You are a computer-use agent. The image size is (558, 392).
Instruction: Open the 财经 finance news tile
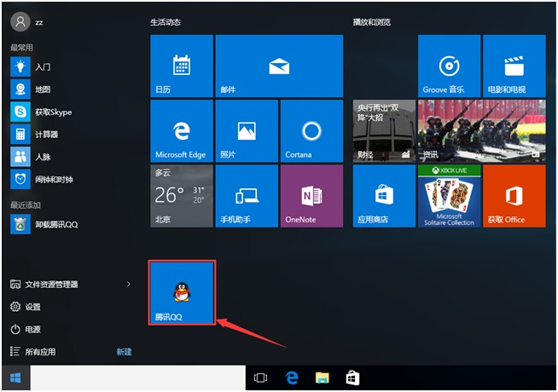tap(384, 130)
